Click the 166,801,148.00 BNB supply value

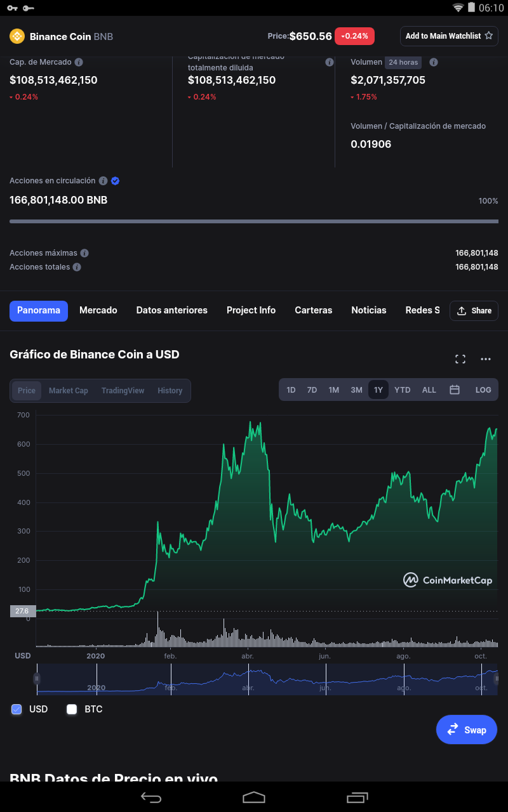[58, 200]
